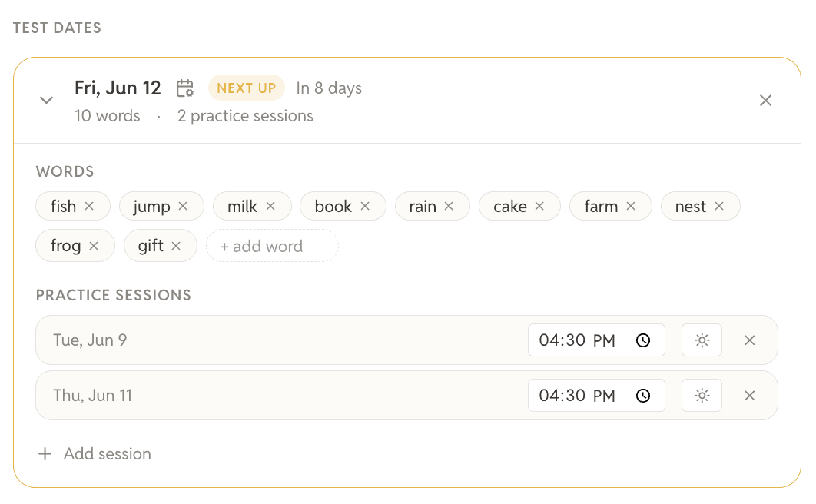Open the clock picker for Thu, Jun 11 time

click(643, 396)
